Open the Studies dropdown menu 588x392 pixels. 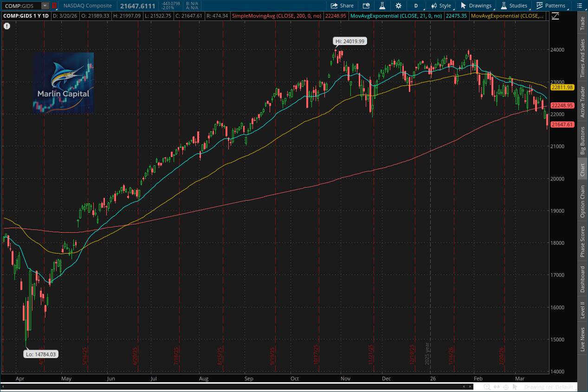(514, 6)
